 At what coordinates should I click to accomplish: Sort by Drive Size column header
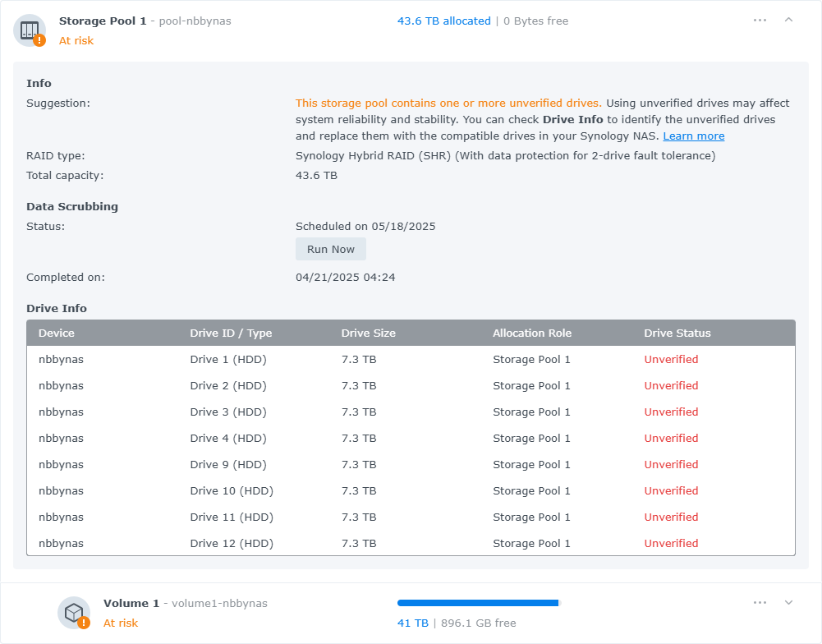pyautogui.click(x=369, y=333)
